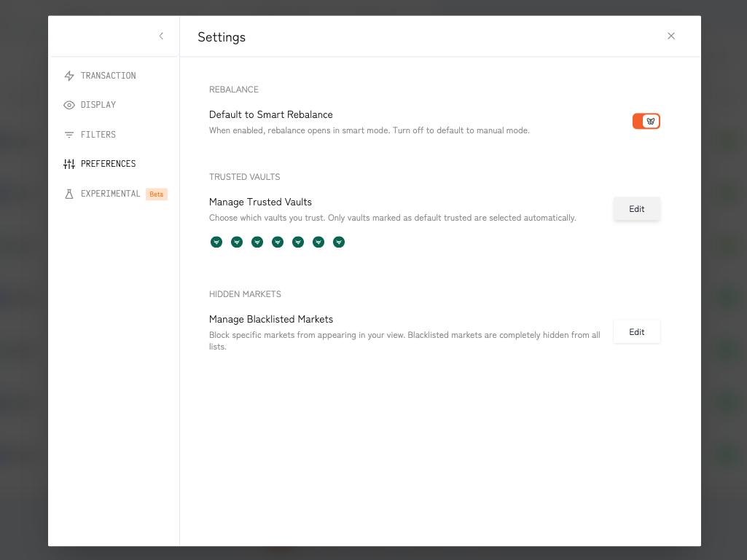Click the seventh trusted vault icon
This screenshot has height=560, width=747.
click(339, 242)
